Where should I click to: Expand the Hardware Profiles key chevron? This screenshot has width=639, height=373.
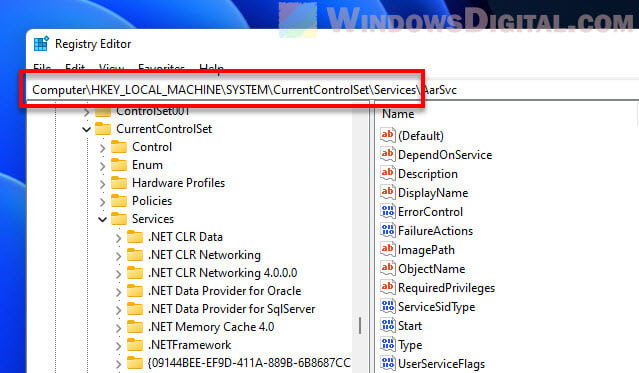[102, 184]
